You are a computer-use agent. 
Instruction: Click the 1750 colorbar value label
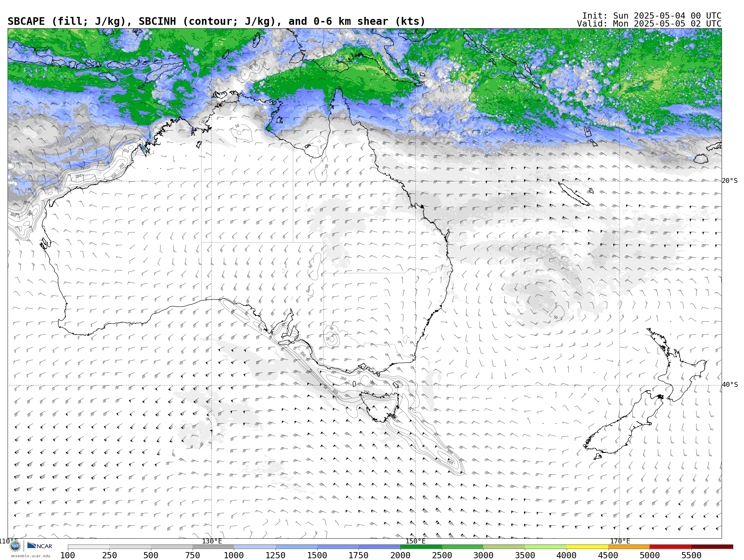click(x=359, y=556)
